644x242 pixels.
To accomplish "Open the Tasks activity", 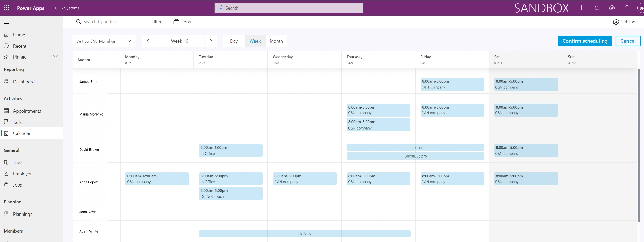I will (x=18, y=122).
